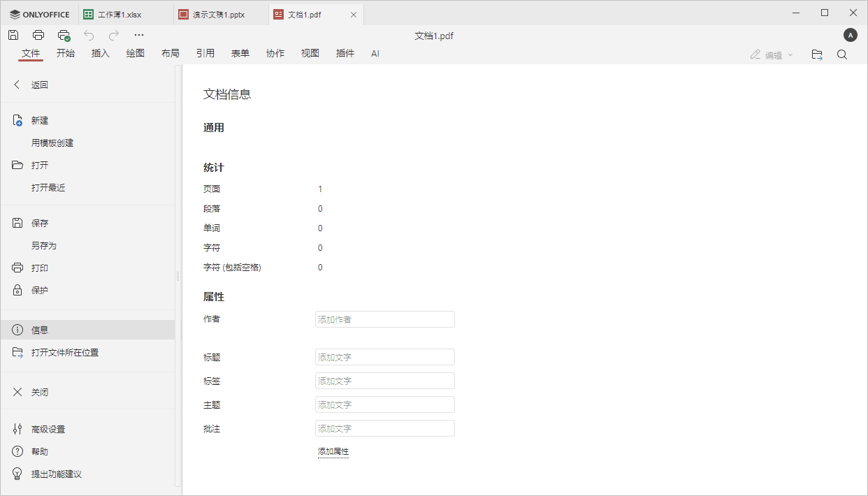Switch to the 开始 ribbon tab
868x496 pixels.
pos(65,52)
